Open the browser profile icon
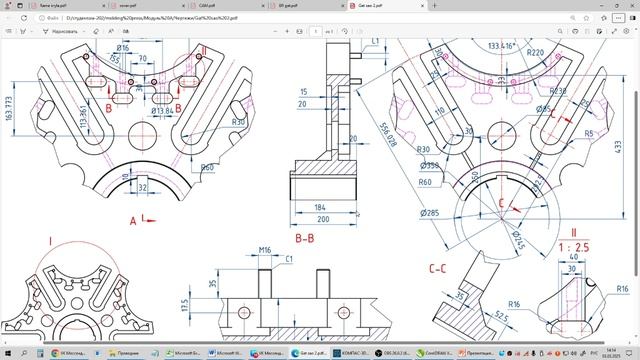640x360 pixels. point(7,6)
